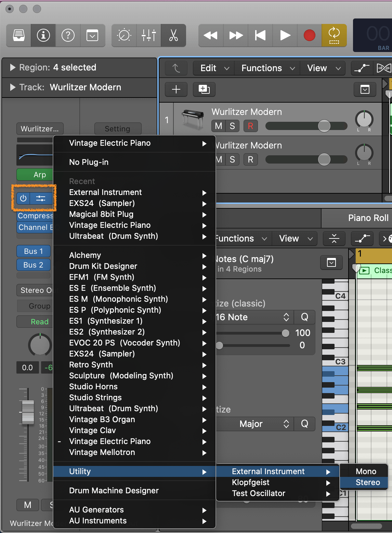The image size is (392, 533).
Task: Click the first track's volume slider knob
Action: click(324, 126)
